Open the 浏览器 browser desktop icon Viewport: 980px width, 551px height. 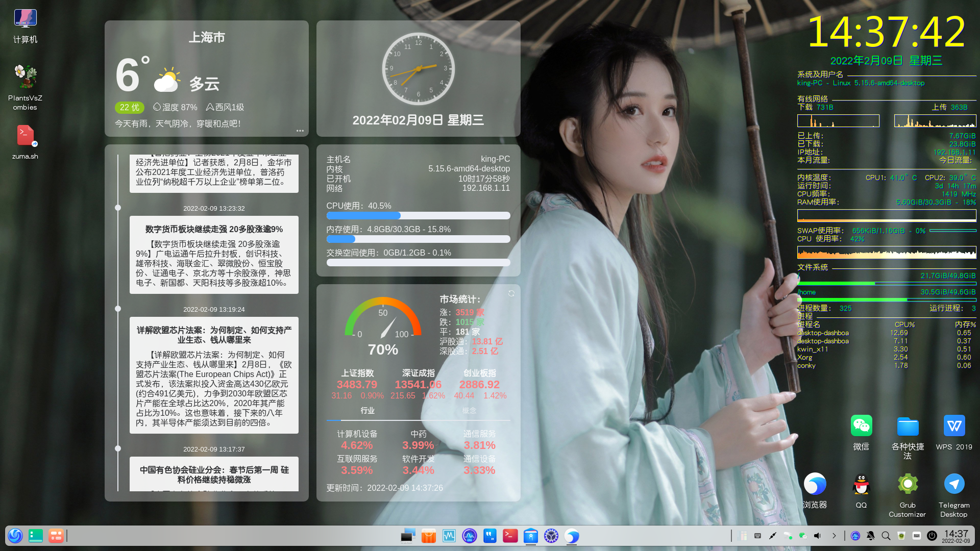click(815, 484)
